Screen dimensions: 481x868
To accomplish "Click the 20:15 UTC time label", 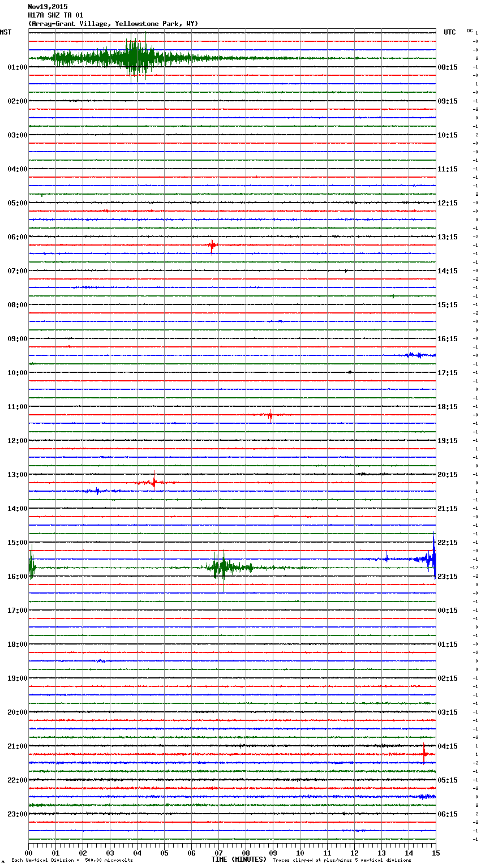I will [448, 475].
